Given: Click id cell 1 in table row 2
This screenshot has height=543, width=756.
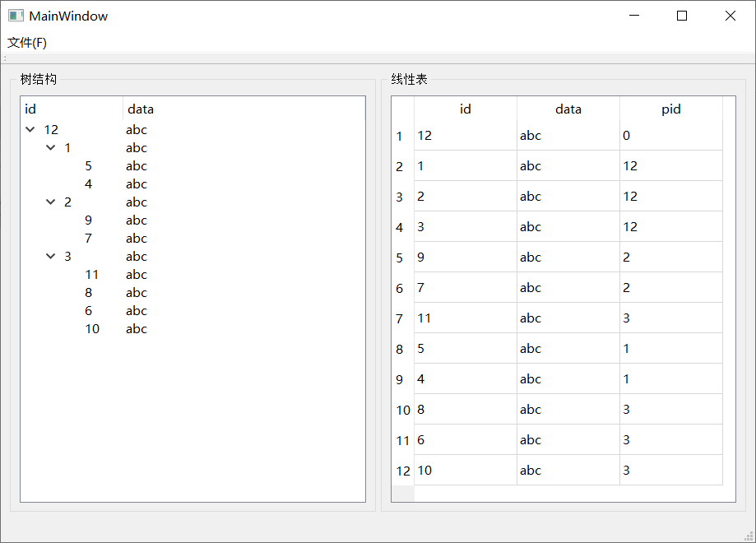Looking at the screenshot, I should tap(466, 166).
